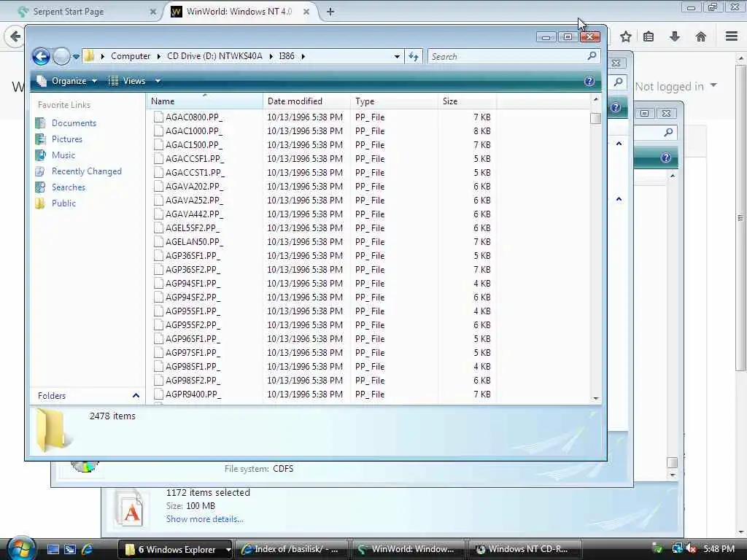Click the file list scroll down arrow

point(595,399)
